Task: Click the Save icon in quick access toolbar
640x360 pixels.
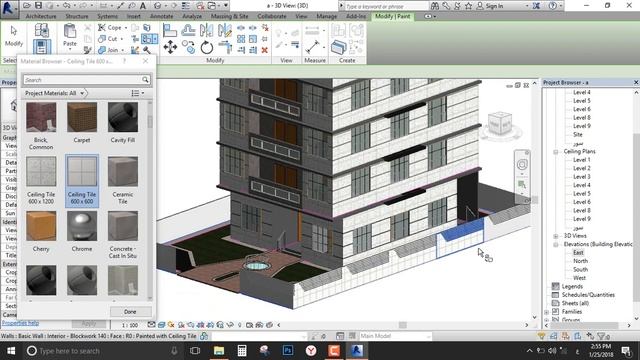Action: (38, 6)
